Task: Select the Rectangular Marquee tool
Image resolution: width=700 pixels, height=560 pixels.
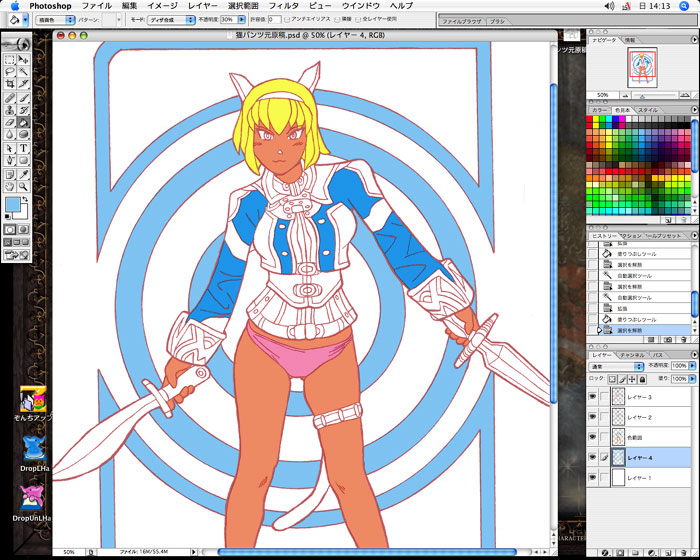Action: coord(9,59)
